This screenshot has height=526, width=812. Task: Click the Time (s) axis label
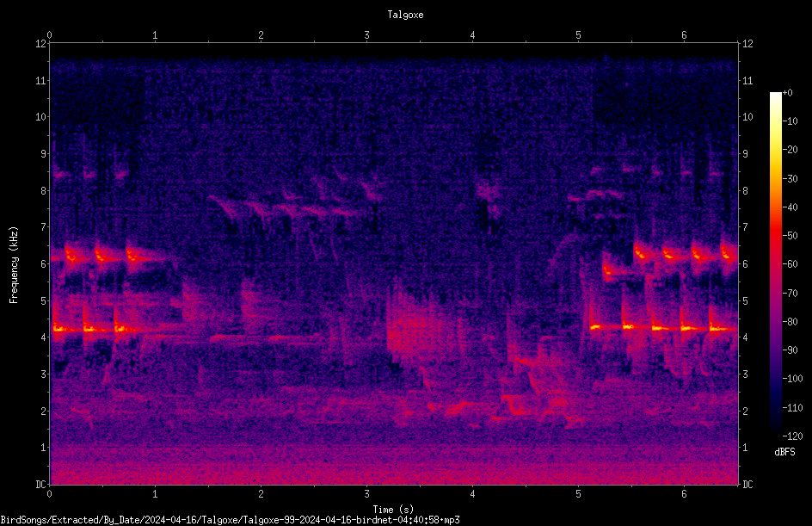[x=393, y=510]
